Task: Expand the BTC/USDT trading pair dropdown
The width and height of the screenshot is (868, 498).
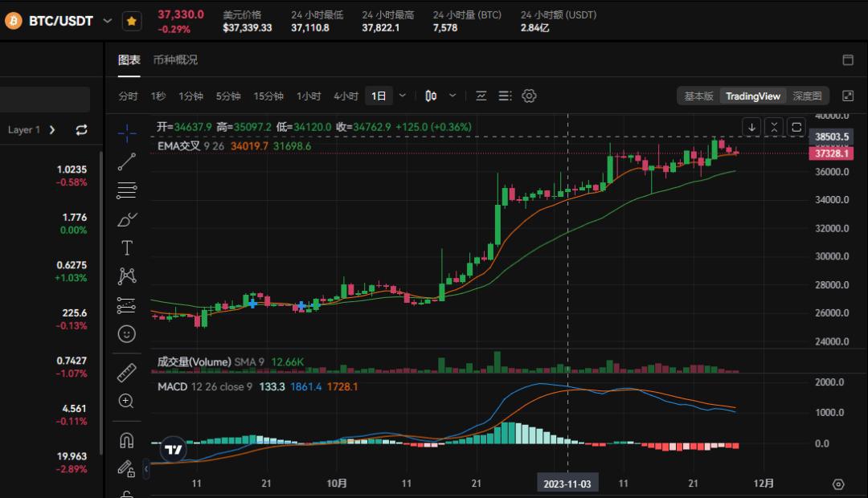Action: (x=108, y=21)
